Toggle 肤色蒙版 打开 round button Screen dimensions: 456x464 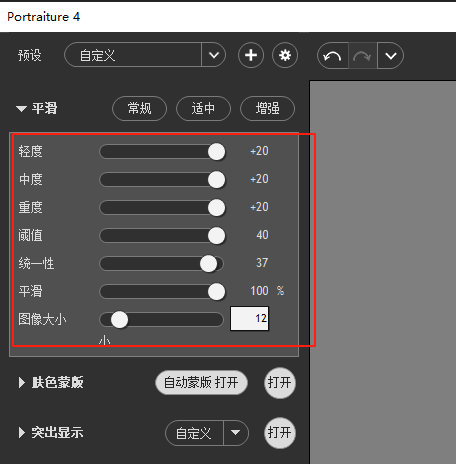[x=280, y=383]
